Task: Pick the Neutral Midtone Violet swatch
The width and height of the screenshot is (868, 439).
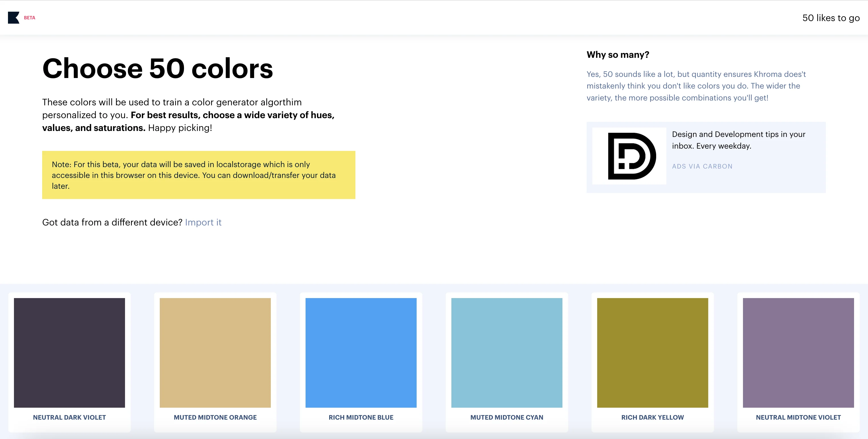Action: [x=798, y=352]
